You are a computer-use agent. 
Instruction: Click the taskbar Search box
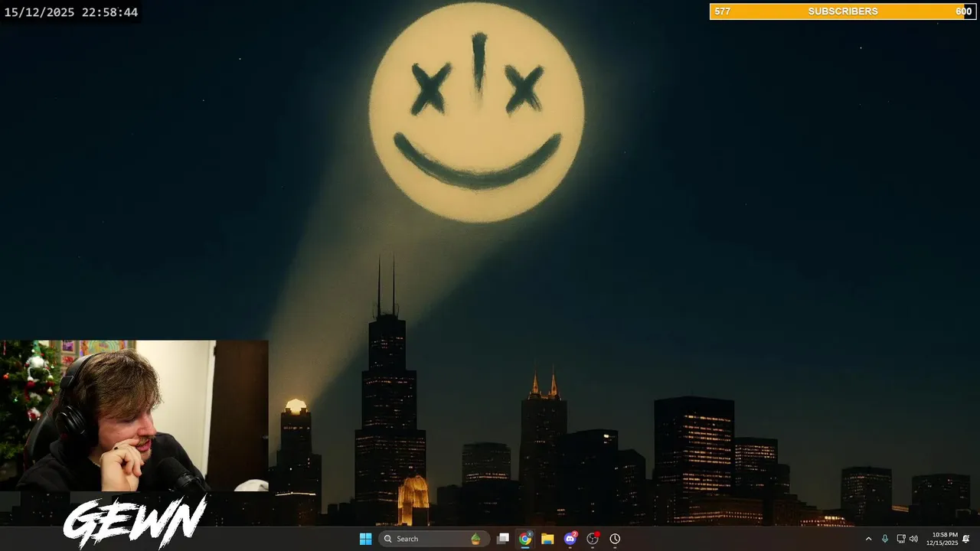click(433, 539)
